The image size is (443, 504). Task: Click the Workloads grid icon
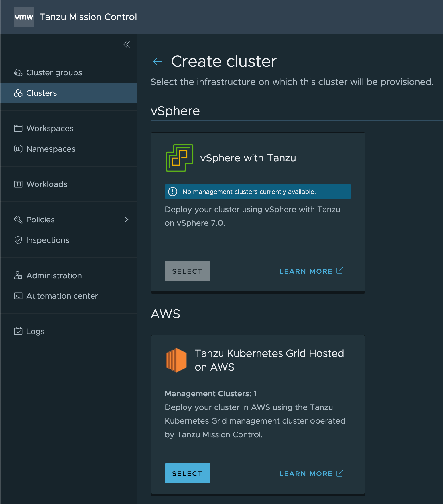coord(18,184)
